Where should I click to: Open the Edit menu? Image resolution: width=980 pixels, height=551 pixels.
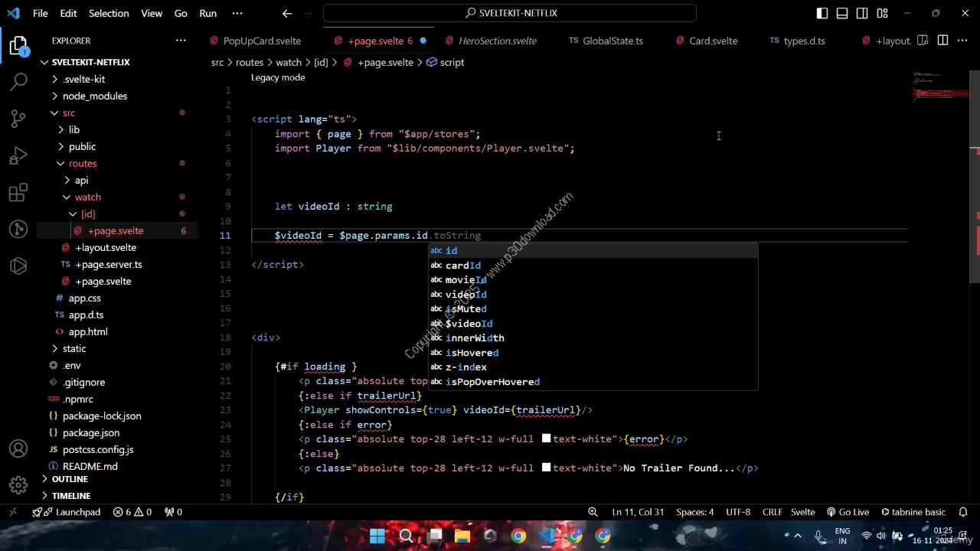(68, 13)
